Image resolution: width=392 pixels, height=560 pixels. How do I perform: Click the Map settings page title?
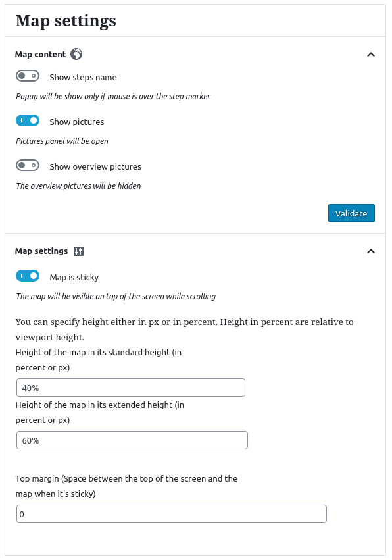pos(64,20)
